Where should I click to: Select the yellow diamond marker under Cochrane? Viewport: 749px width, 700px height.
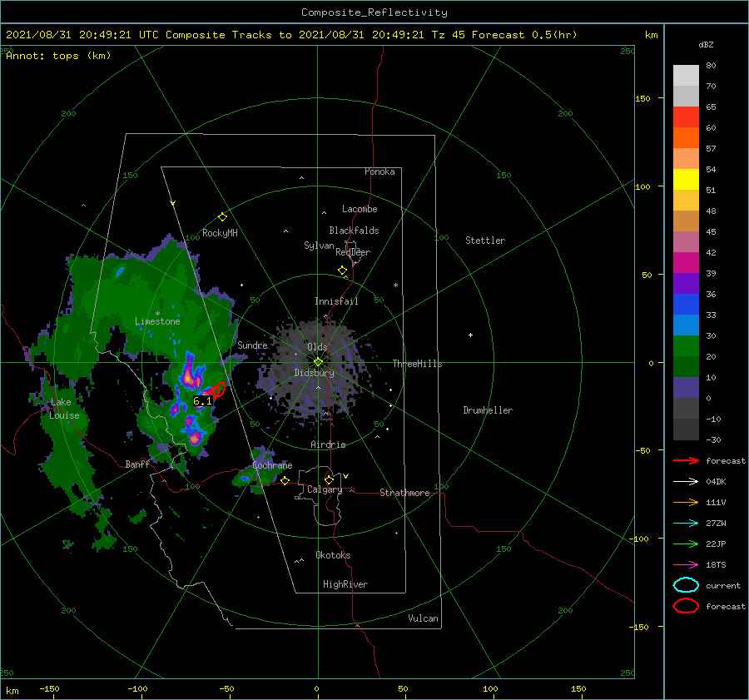tap(285, 481)
